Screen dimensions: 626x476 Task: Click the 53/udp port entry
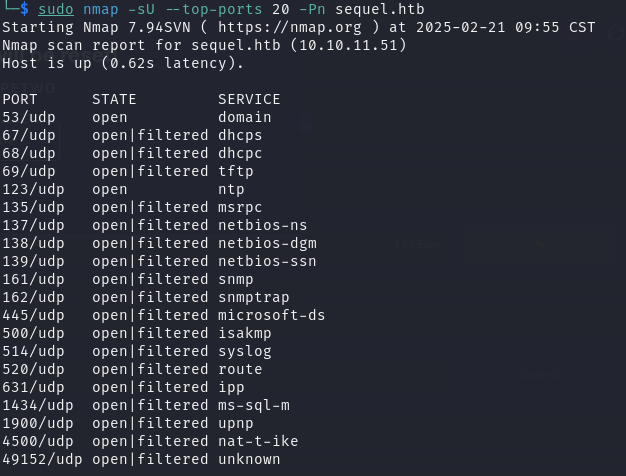click(25, 117)
